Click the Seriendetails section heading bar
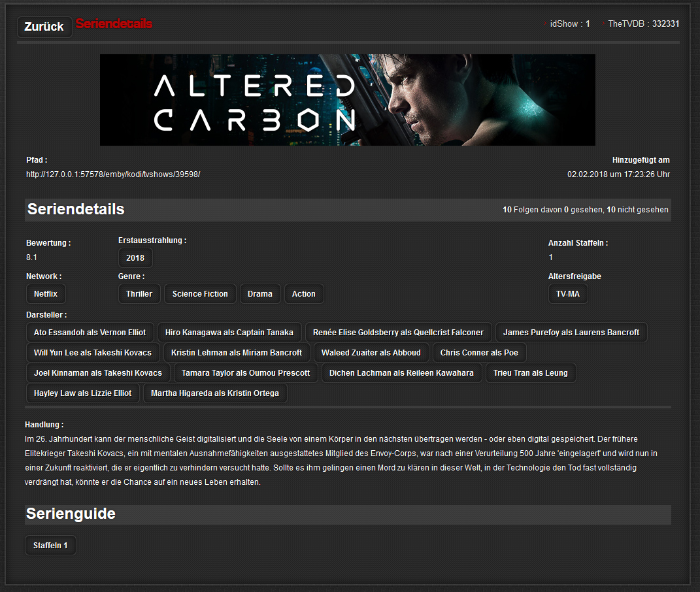 click(348, 210)
